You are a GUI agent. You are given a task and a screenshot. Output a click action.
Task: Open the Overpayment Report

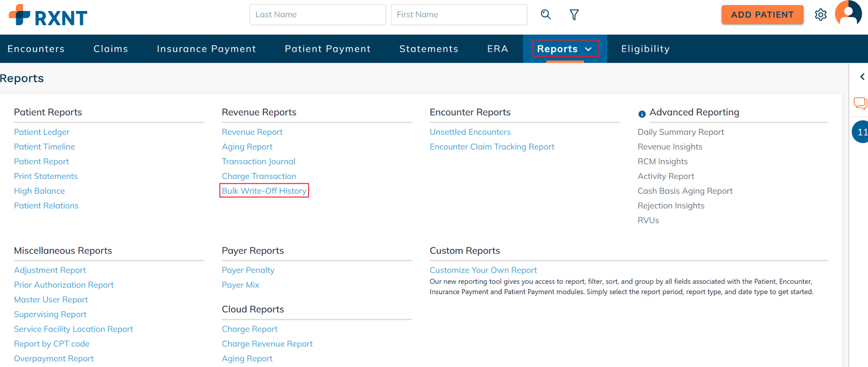[54, 359]
